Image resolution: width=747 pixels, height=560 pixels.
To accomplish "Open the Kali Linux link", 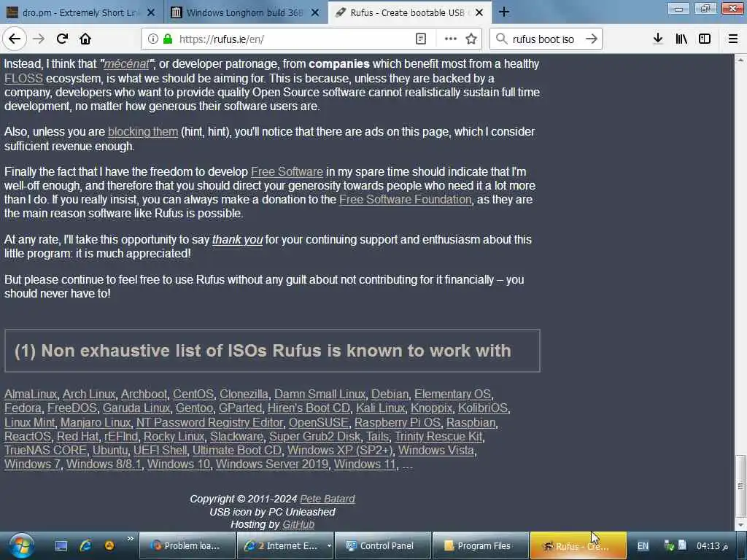I will click(380, 408).
